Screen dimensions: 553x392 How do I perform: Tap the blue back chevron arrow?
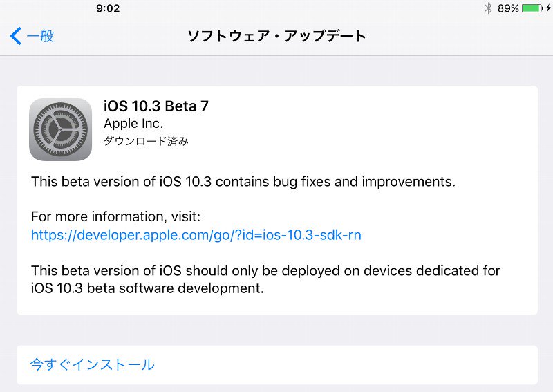point(16,36)
